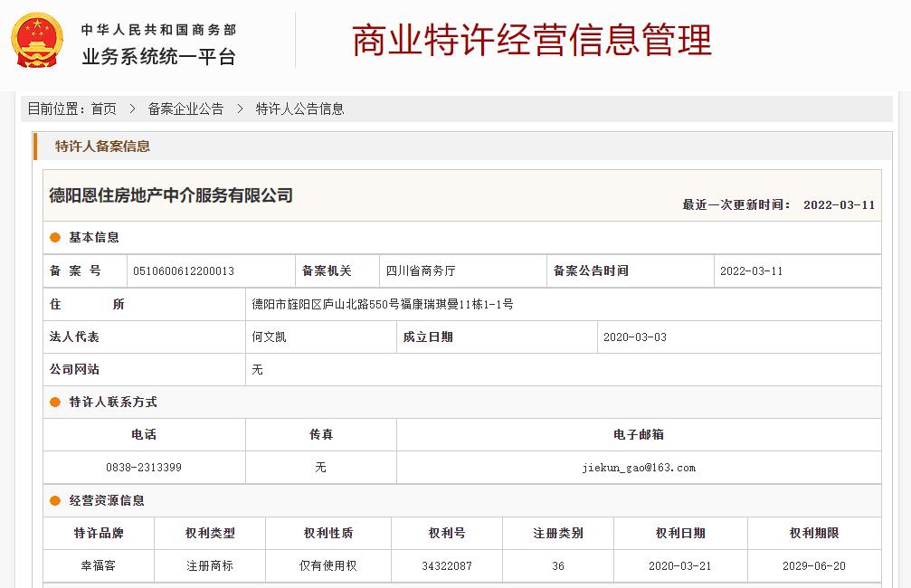Open 备案企业公告 breadcrumb link
Image resolution: width=911 pixels, height=588 pixels.
pos(185,109)
